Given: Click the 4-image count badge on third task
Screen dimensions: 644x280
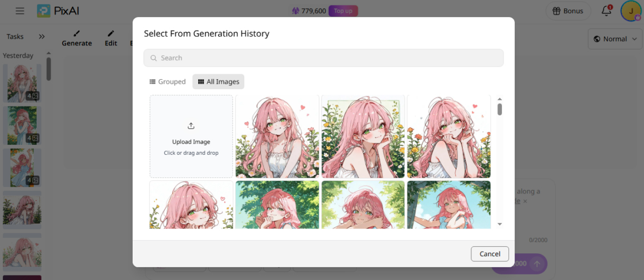Looking at the screenshot, I should click(33, 180).
